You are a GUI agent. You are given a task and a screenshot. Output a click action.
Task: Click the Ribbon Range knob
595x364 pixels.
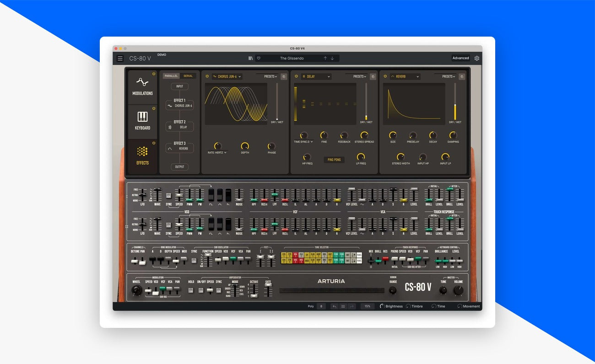point(393,290)
